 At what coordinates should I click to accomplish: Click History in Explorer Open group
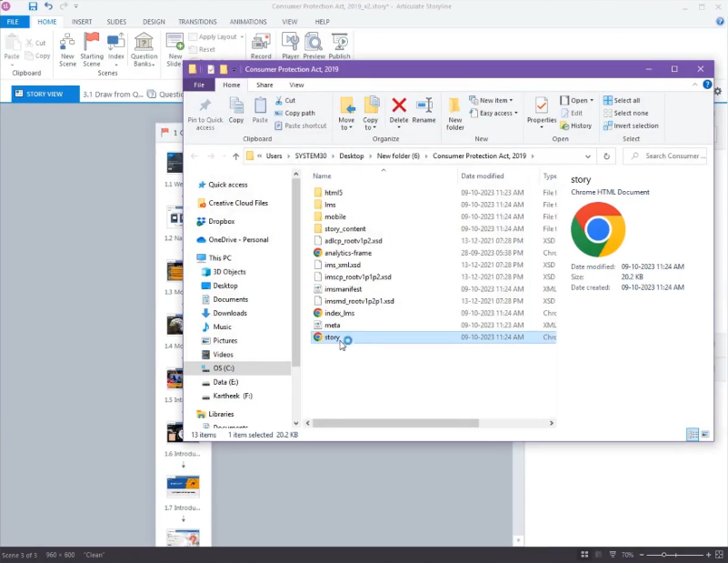pos(575,126)
